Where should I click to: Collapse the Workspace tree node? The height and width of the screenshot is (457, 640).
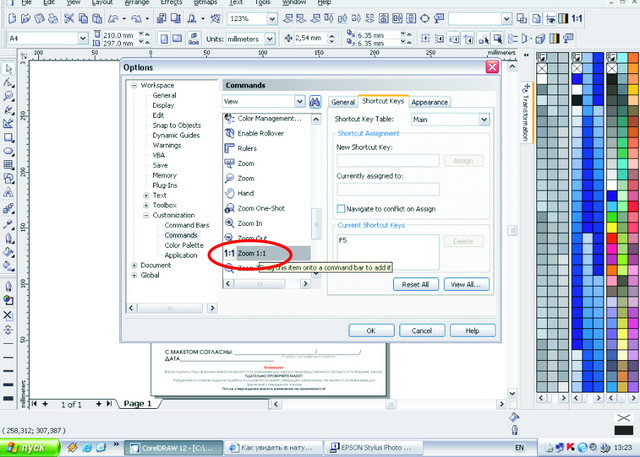134,86
